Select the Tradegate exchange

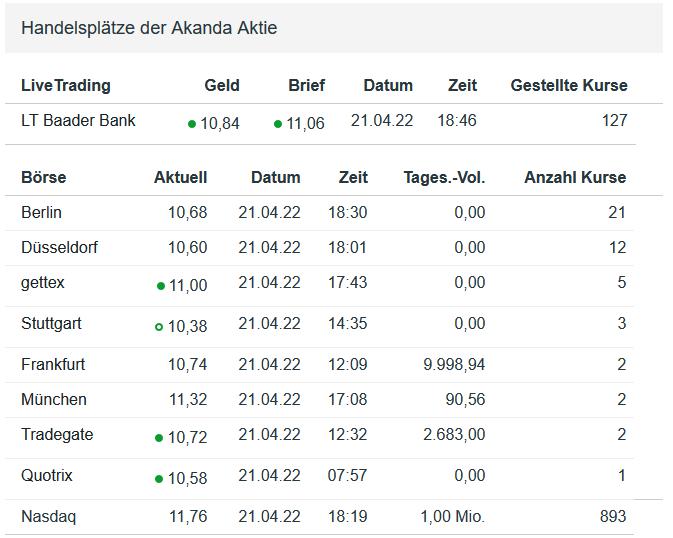click(56, 434)
